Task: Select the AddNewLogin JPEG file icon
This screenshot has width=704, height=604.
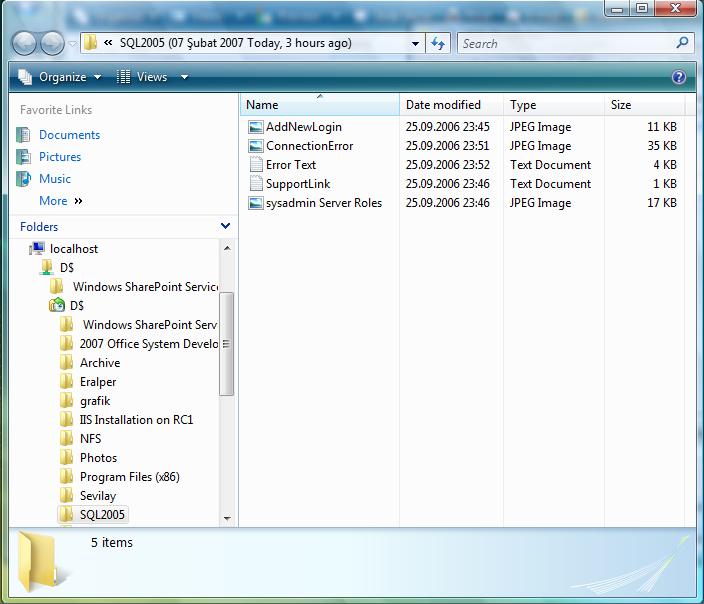Action: pos(255,127)
